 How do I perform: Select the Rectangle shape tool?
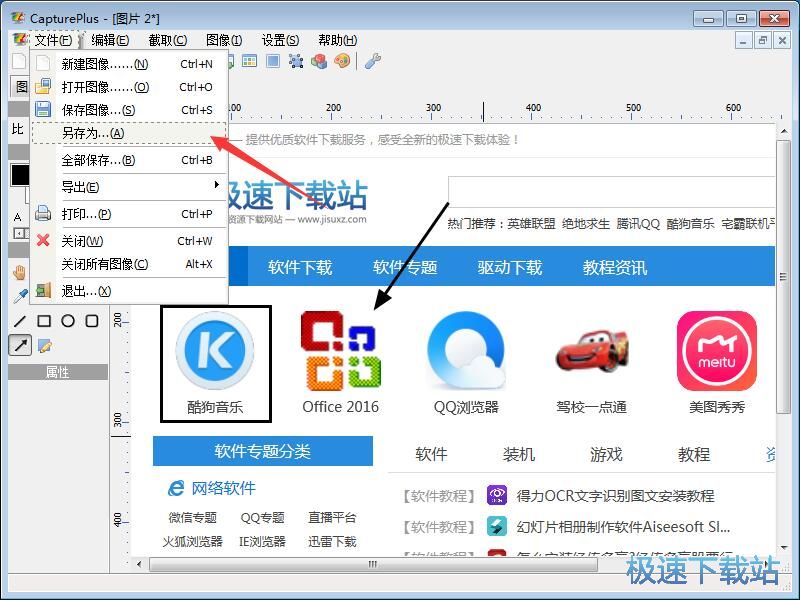tap(44, 321)
